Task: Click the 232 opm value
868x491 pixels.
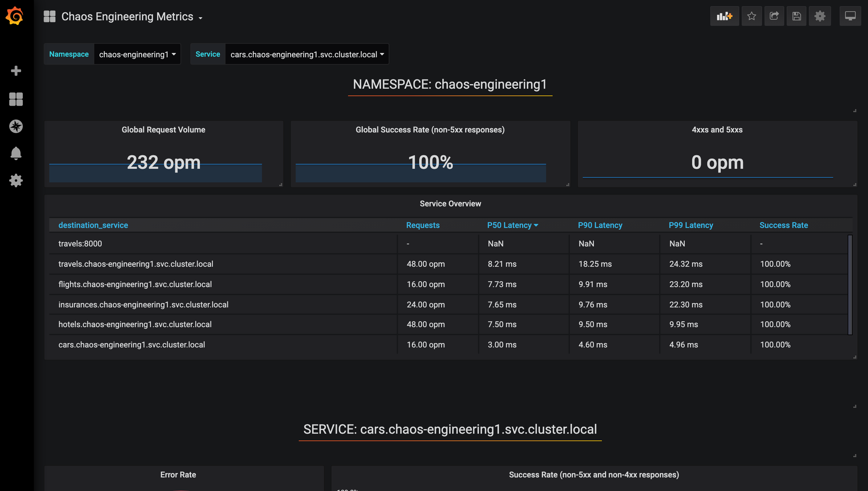Action: (x=164, y=162)
